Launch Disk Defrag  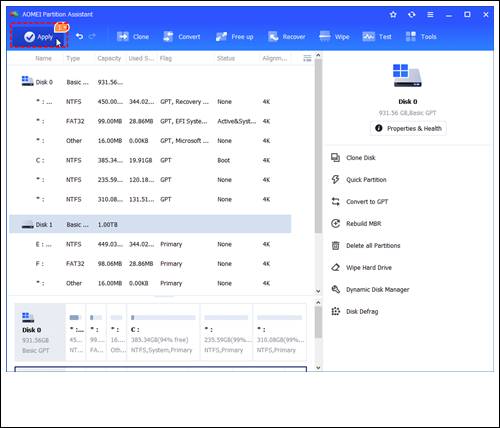pos(355,312)
